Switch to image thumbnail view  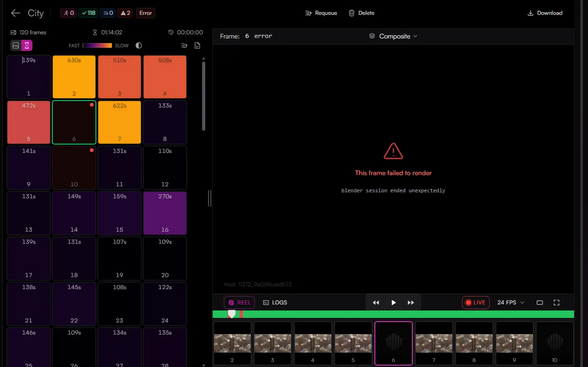16,45
